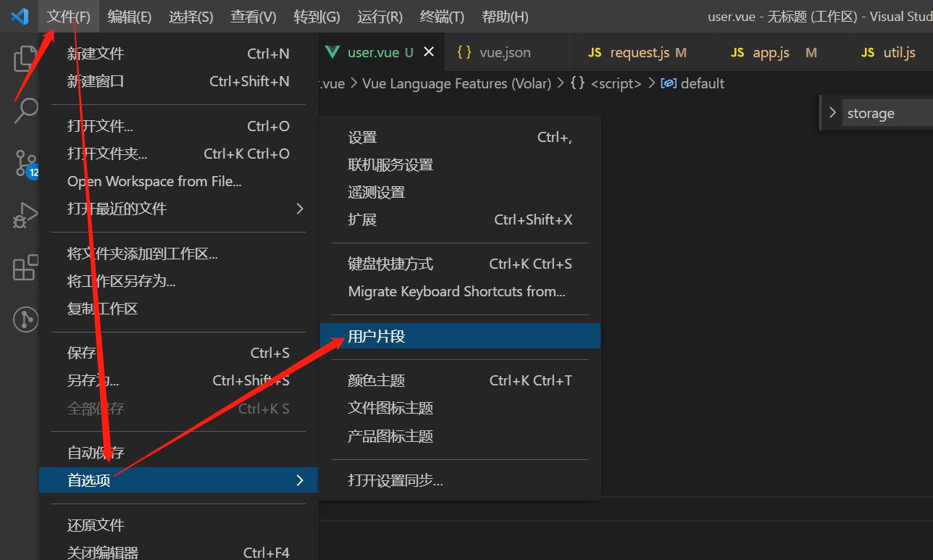Choose 打开文件... menu entry
This screenshot has width=933, height=560.
178,126
